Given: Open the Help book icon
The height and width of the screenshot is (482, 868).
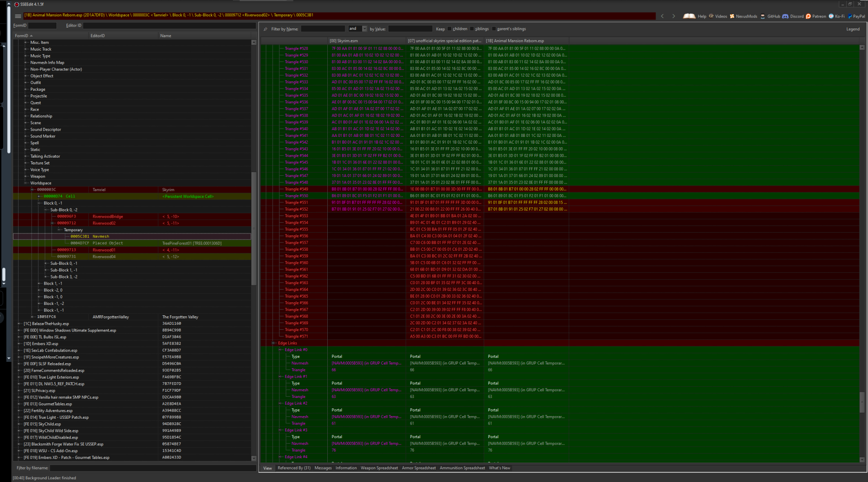Looking at the screenshot, I should (x=689, y=16).
